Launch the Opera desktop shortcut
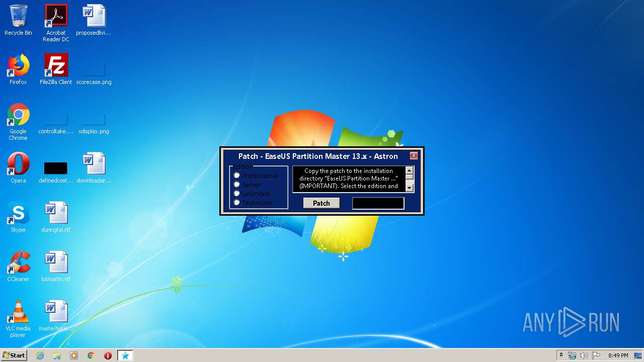Viewport: 644px width, 362px height. click(18, 168)
